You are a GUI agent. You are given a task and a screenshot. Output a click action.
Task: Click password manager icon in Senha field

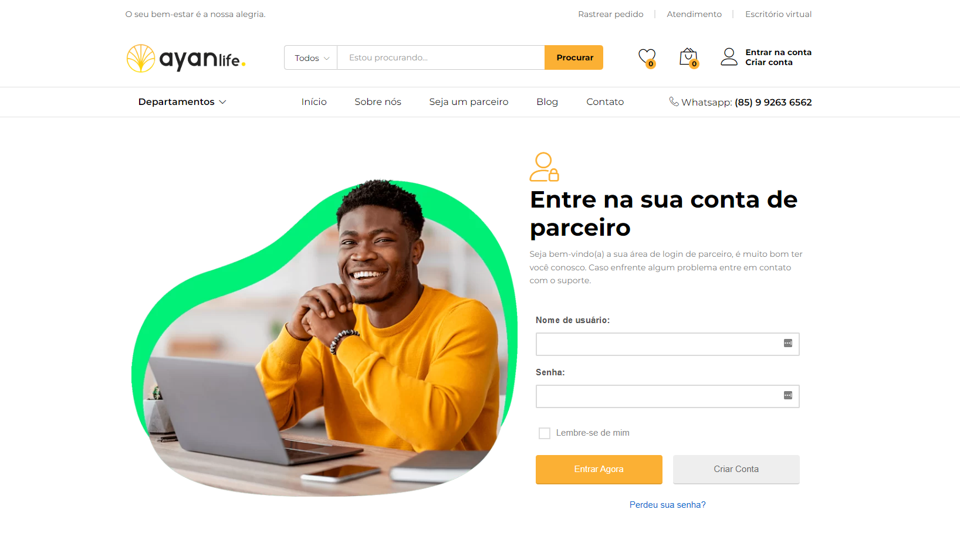pyautogui.click(x=788, y=395)
